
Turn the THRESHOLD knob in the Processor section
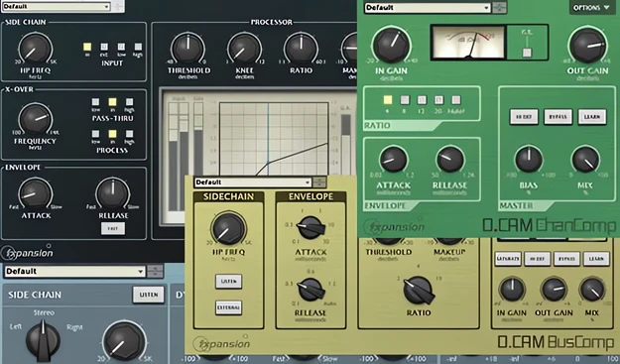pos(188,49)
